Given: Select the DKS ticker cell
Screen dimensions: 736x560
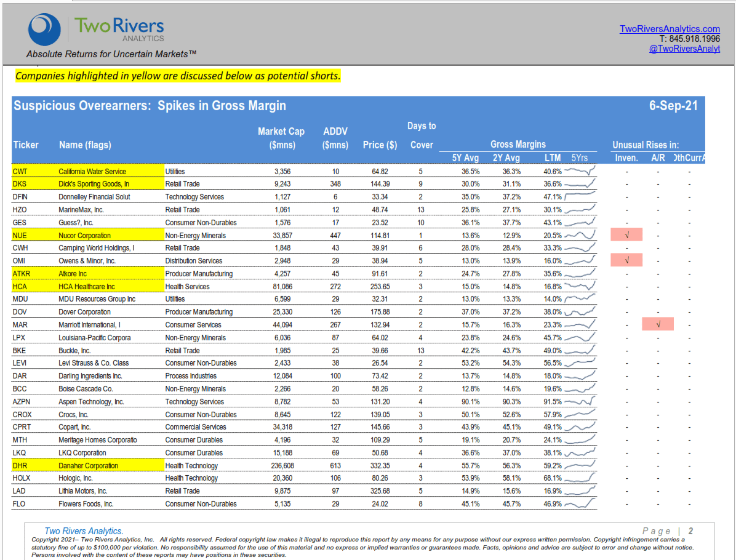Looking at the screenshot, I should pos(20,184).
